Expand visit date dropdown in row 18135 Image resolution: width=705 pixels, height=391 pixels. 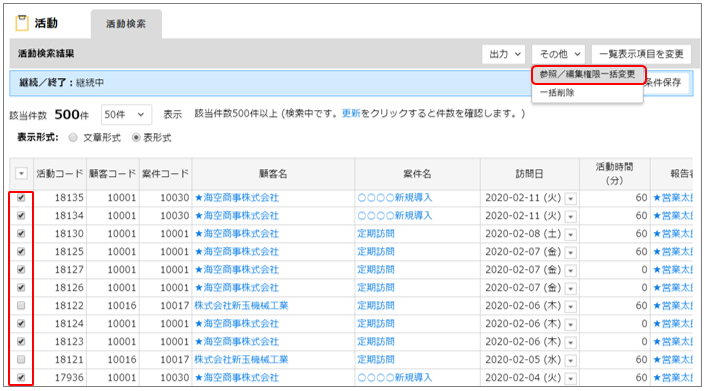pos(571,198)
